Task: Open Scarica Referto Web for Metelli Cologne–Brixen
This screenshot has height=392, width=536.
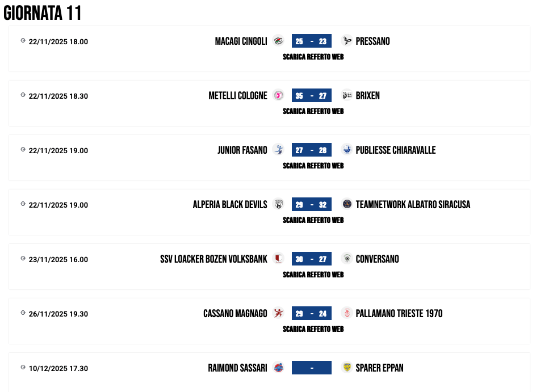Action: [x=313, y=111]
